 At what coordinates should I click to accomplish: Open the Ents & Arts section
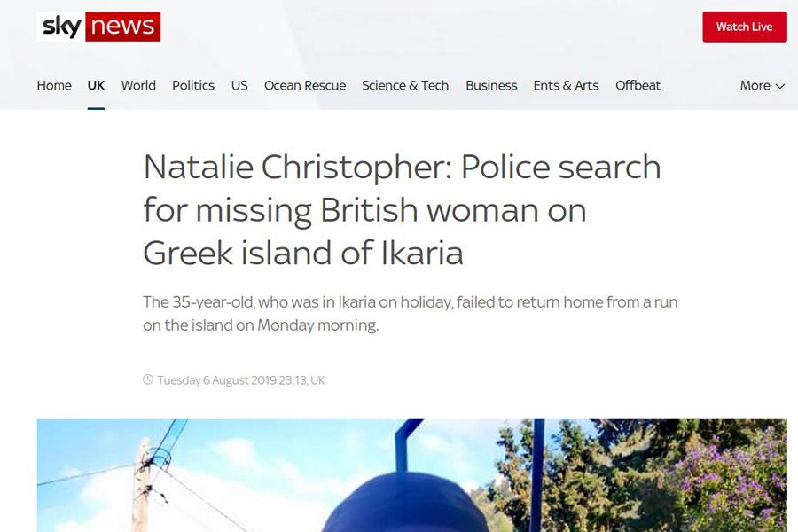coord(566,85)
